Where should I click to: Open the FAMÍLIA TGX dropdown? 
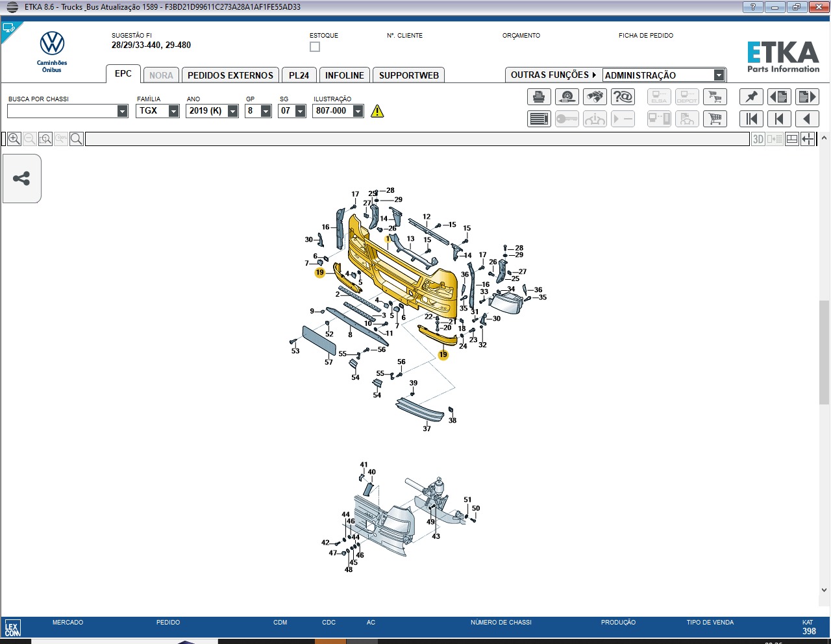pos(173,111)
